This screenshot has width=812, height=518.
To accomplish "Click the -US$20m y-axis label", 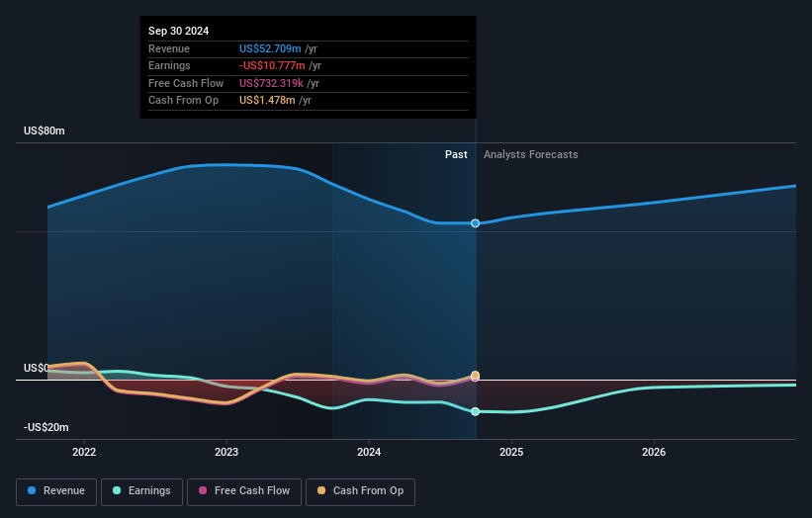I will (x=46, y=427).
